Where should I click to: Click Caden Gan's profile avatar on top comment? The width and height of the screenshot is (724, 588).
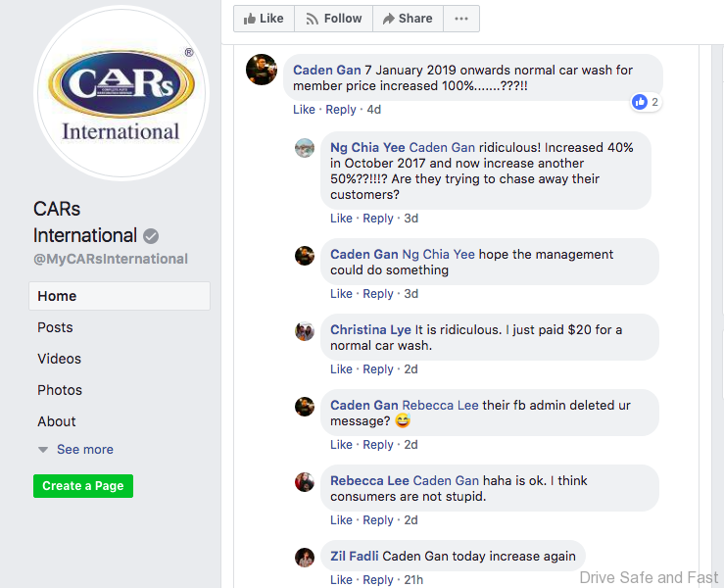click(x=262, y=70)
